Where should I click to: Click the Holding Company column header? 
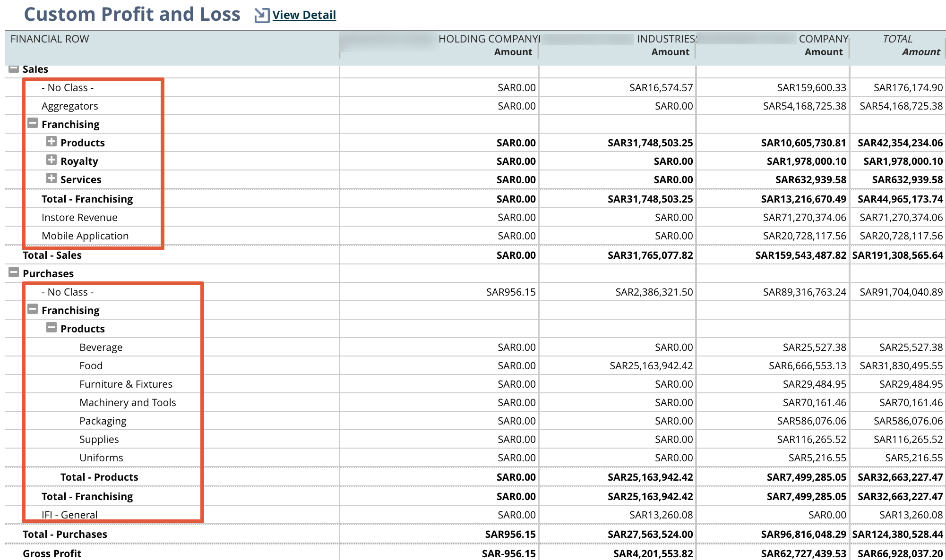(489, 39)
